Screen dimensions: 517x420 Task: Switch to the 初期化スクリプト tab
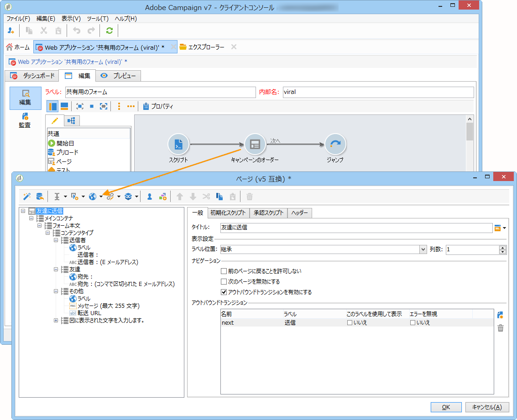coord(228,213)
